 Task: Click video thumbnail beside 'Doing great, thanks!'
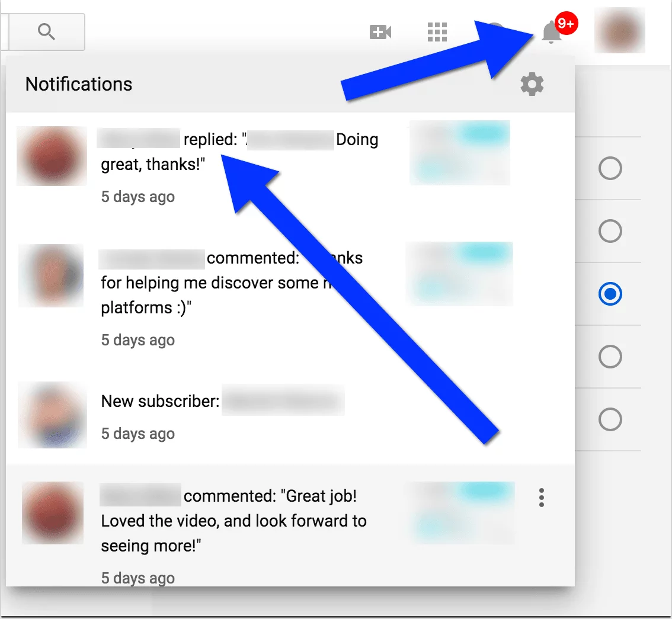coord(459,153)
